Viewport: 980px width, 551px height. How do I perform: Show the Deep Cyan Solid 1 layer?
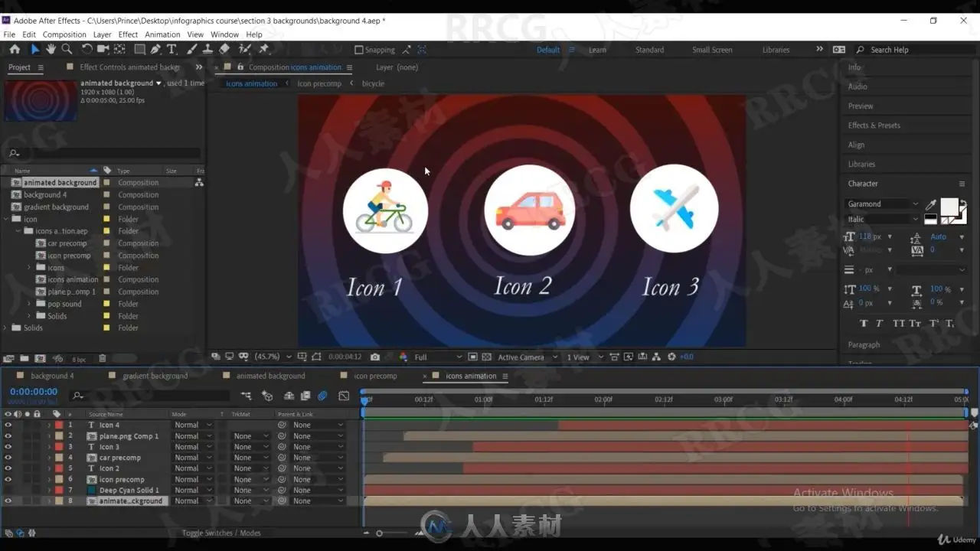pyautogui.click(x=8, y=490)
